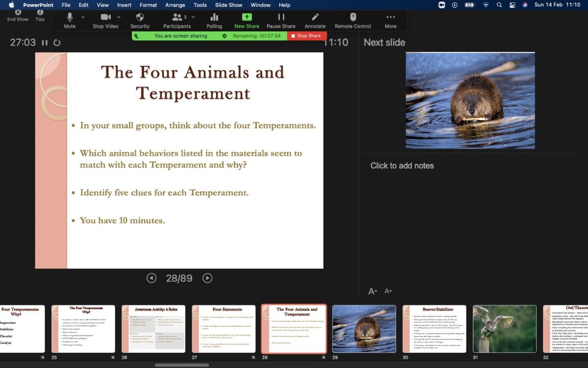Viewport: 588px width, 368px height.
Task: Click End Show button
Action: (18, 15)
